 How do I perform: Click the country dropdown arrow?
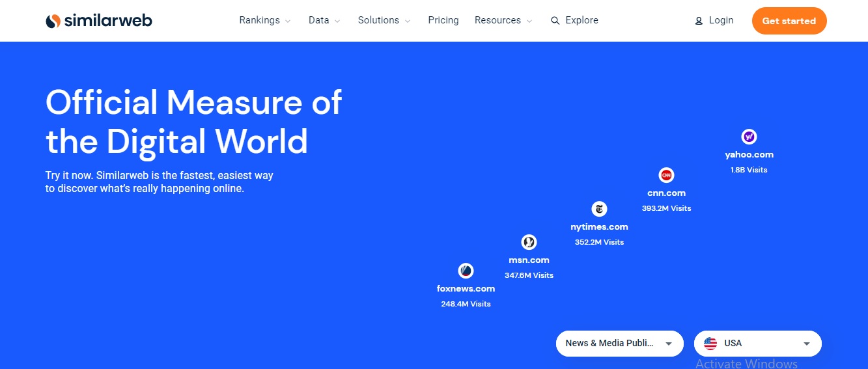pyautogui.click(x=807, y=344)
